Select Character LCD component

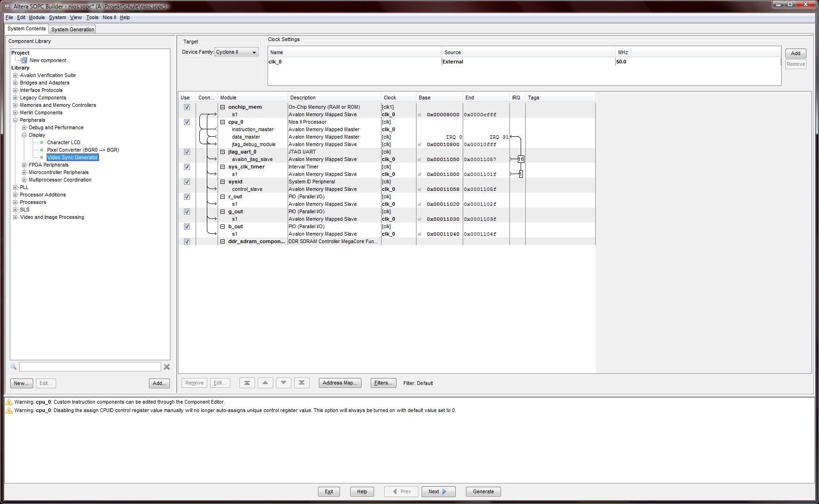(x=64, y=142)
